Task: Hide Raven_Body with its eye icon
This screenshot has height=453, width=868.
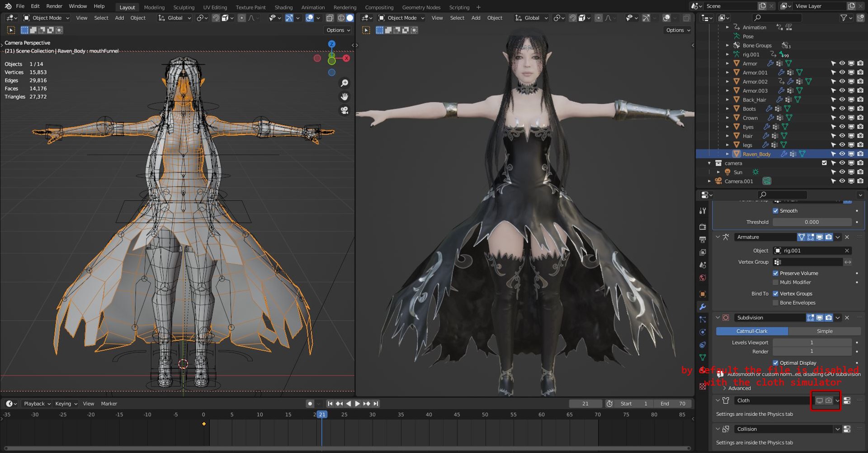Action: tap(842, 154)
